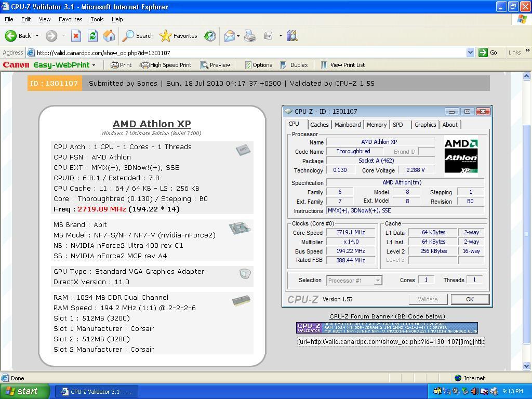Click the vertical scrollbar thumb

coord(527,234)
